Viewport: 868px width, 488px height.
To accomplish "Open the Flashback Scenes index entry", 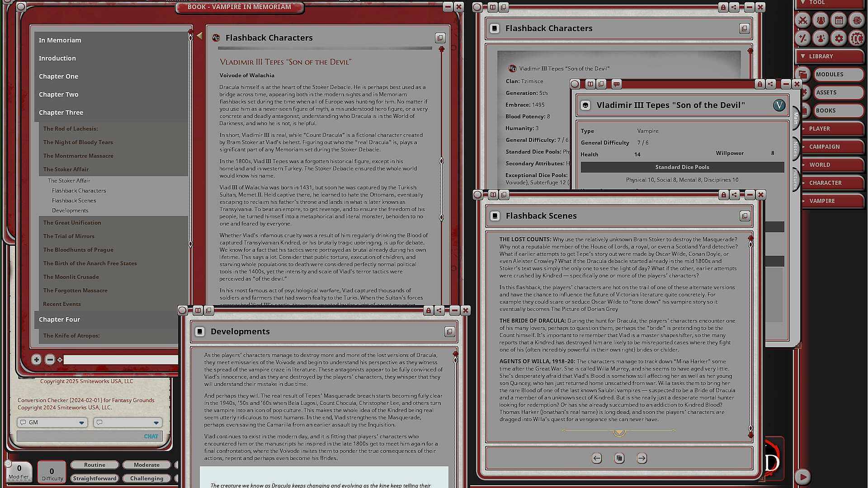I will [x=74, y=201].
